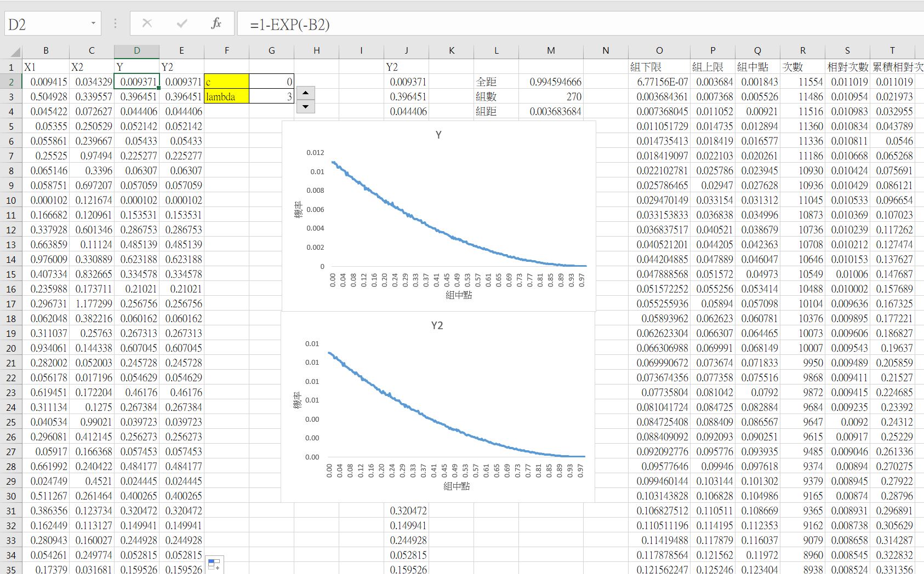
Task: Click cell G2 containing 0
Action: [x=272, y=82]
